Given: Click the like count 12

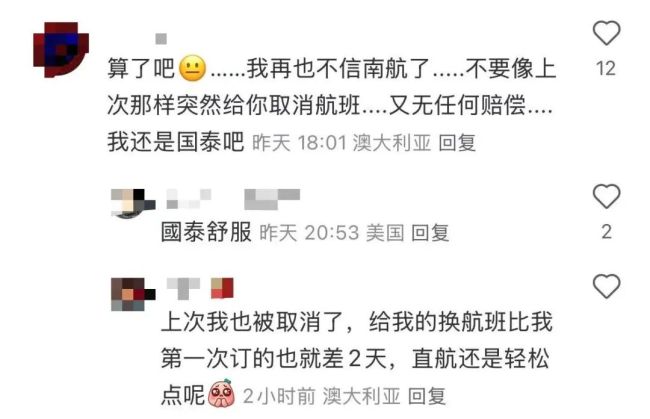Looking at the screenshot, I should (606, 68).
